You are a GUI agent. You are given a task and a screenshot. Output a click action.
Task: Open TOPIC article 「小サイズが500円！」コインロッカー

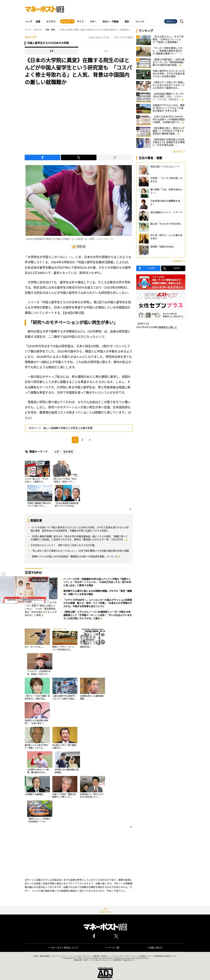[x=98, y=603]
